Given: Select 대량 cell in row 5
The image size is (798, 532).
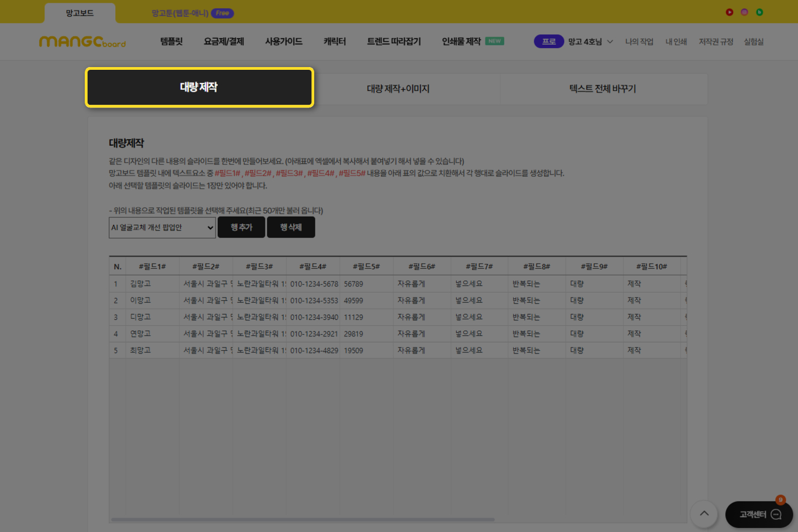Looking at the screenshot, I should (594, 350).
